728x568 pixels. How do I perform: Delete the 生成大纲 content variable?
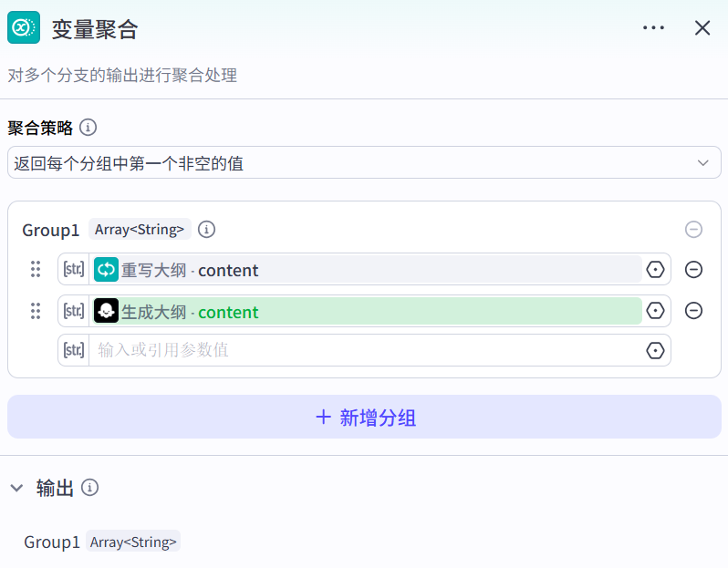pyautogui.click(x=693, y=311)
